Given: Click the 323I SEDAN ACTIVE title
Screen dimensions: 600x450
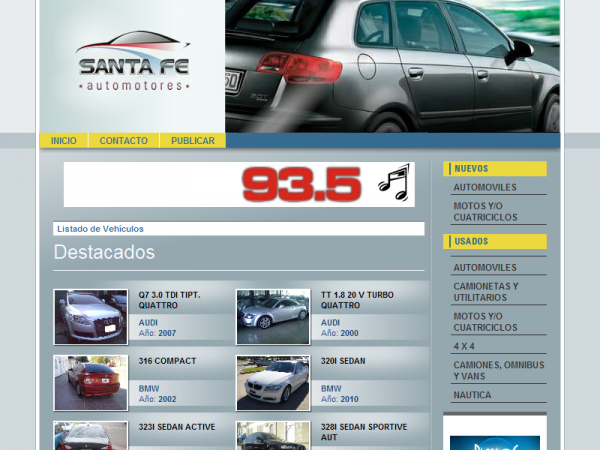Looking at the screenshot, I should (x=177, y=427).
